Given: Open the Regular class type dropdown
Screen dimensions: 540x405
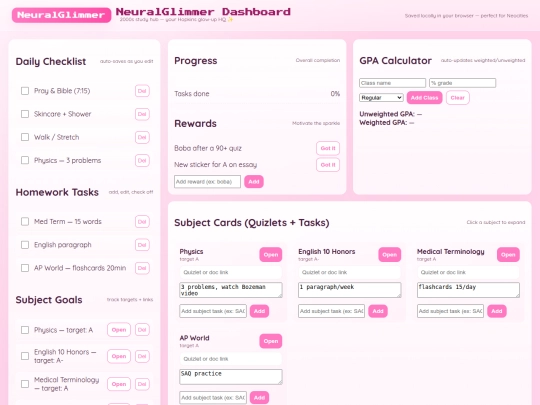Looking at the screenshot, I should [x=381, y=98].
